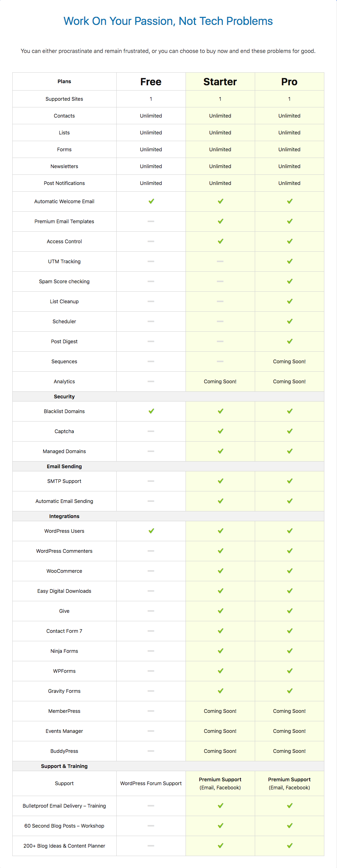Click Starter's Premium Support cell
The width and height of the screenshot is (337, 868).
220,783
